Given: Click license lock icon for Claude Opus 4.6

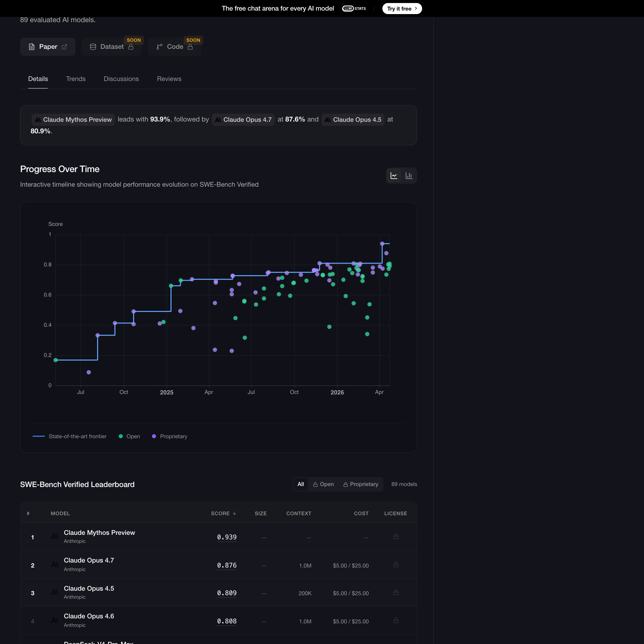Looking at the screenshot, I should click(x=396, y=620).
